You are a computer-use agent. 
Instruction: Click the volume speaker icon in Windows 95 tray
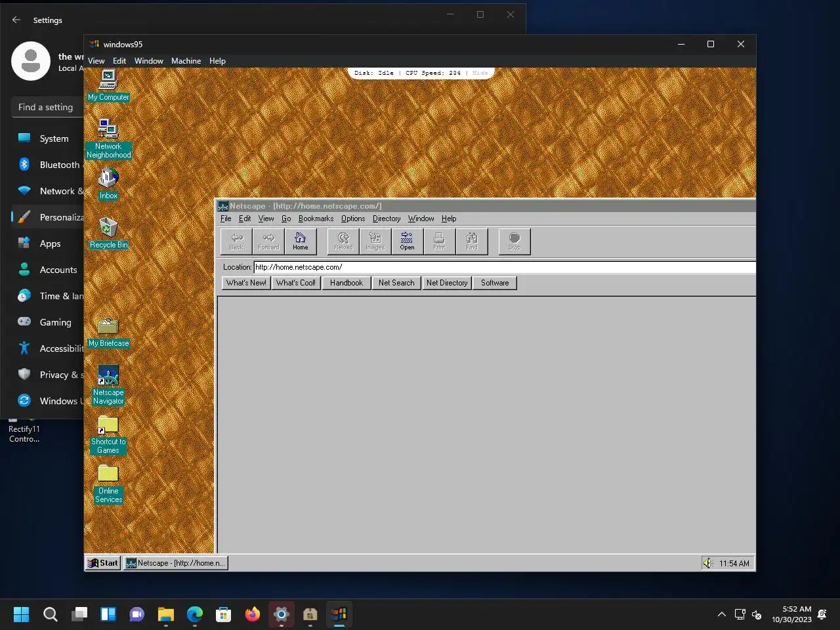click(x=707, y=563)
